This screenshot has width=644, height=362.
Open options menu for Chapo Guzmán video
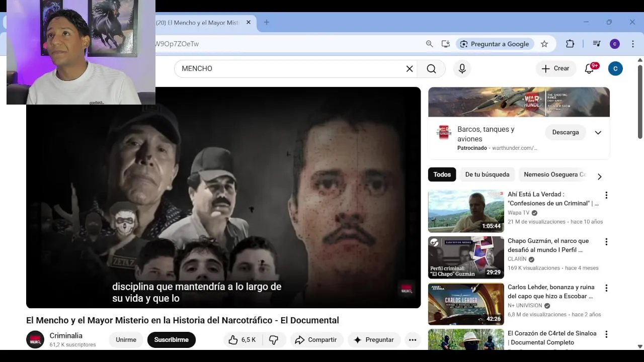coord(606,242)
